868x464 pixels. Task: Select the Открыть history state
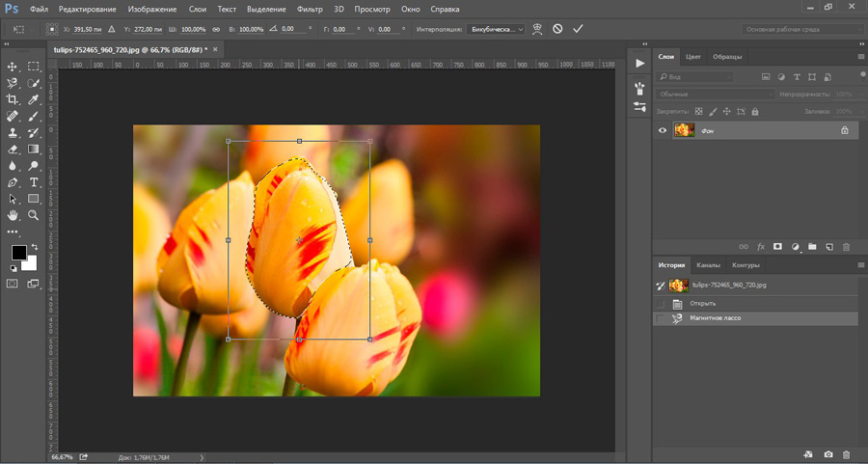(x=702, y=303)
